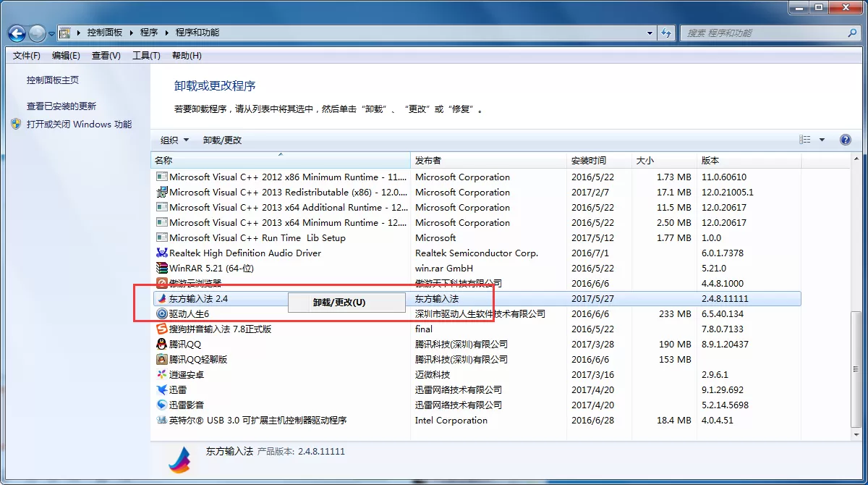
Task: Click the 迅雷影音 program icon
Action: pyautogui.click(x=162, y=405)
